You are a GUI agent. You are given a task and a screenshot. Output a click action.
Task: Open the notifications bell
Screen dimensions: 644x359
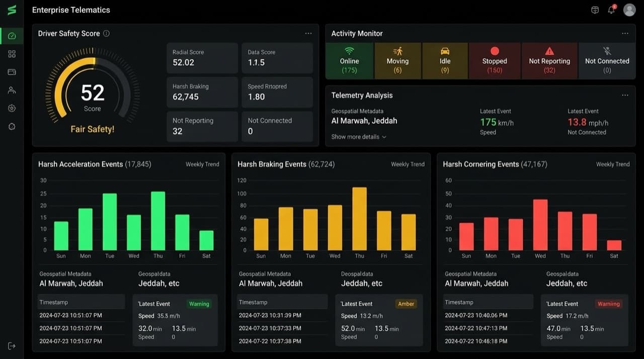pyautogui.click(x=611, y=10)
